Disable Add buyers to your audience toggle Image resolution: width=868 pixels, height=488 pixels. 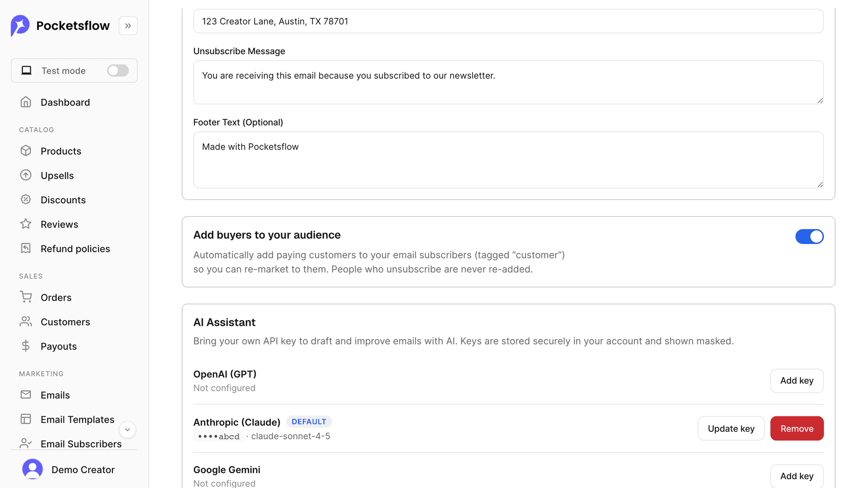click(x=809, y=236)
